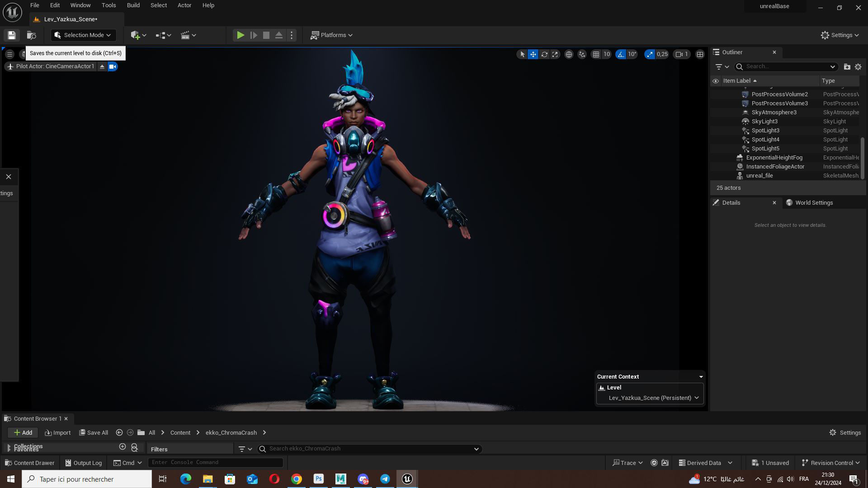868x488 pixels.
Task: Open the Actor menu
Action: pos(184,5)
